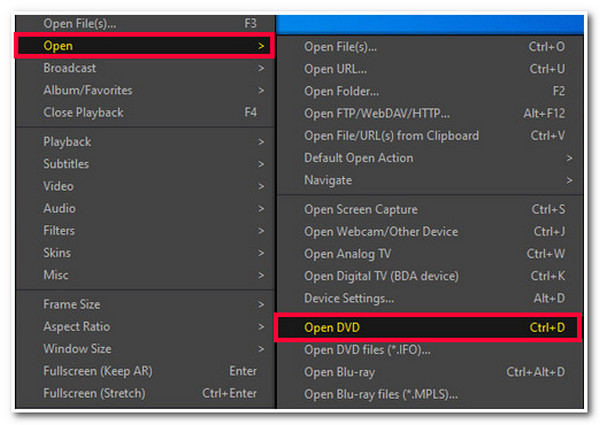This screenshot has height=425, width=600.
Task: Expand the Playback submenu
Action: tap(145, 142)
